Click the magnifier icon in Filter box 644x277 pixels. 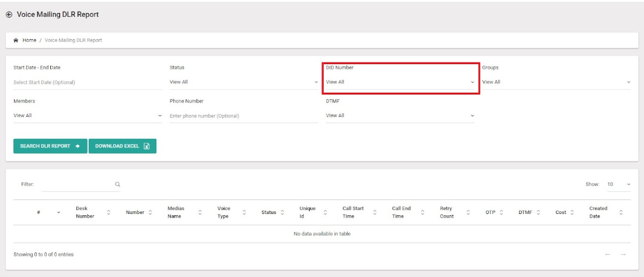(117, 185)
